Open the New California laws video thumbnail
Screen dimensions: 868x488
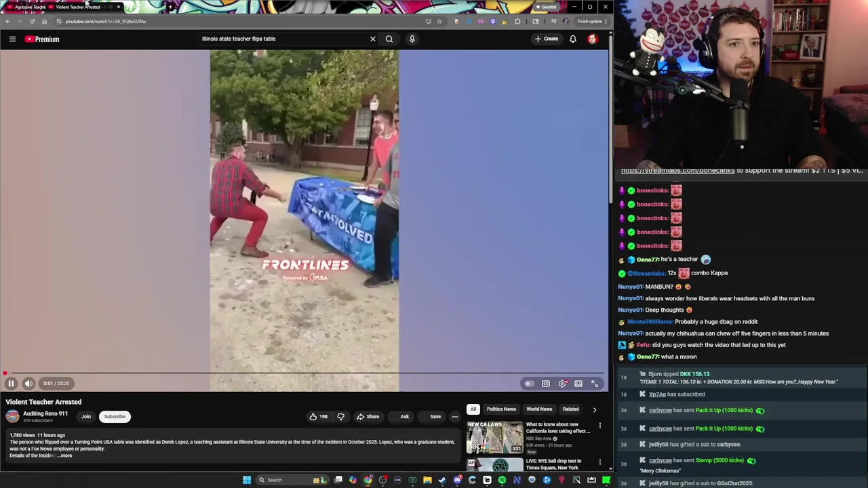[494, 437]
